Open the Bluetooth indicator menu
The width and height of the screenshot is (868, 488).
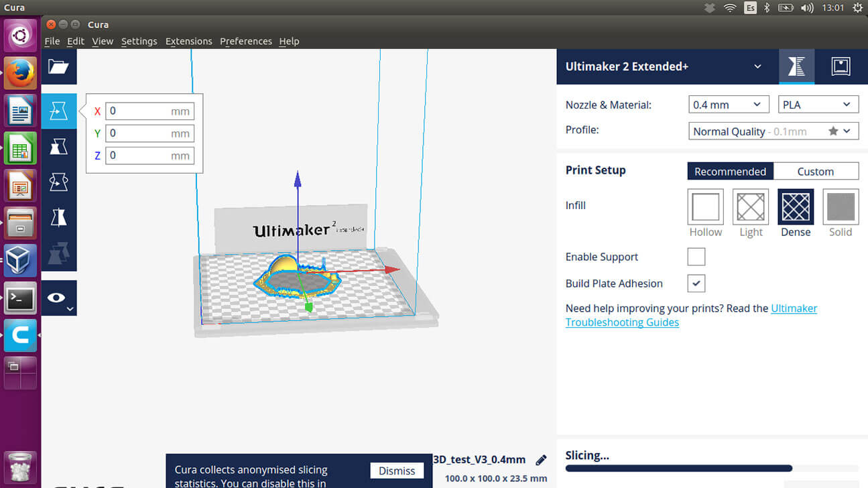coord(767,8)
